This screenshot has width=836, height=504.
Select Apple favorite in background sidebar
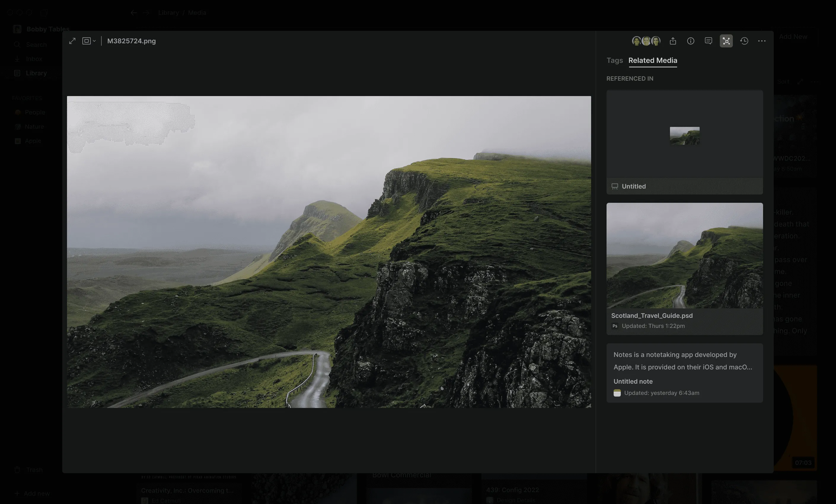[28, 141]
